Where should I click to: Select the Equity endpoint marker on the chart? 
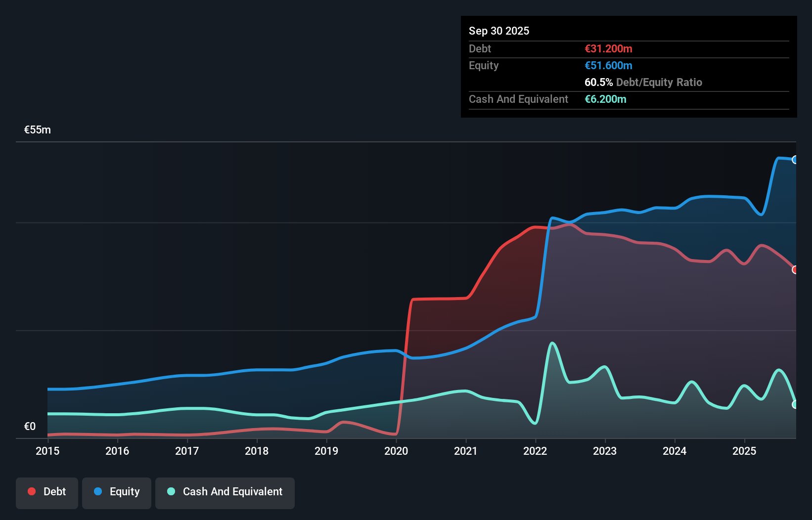pos(795,159)
